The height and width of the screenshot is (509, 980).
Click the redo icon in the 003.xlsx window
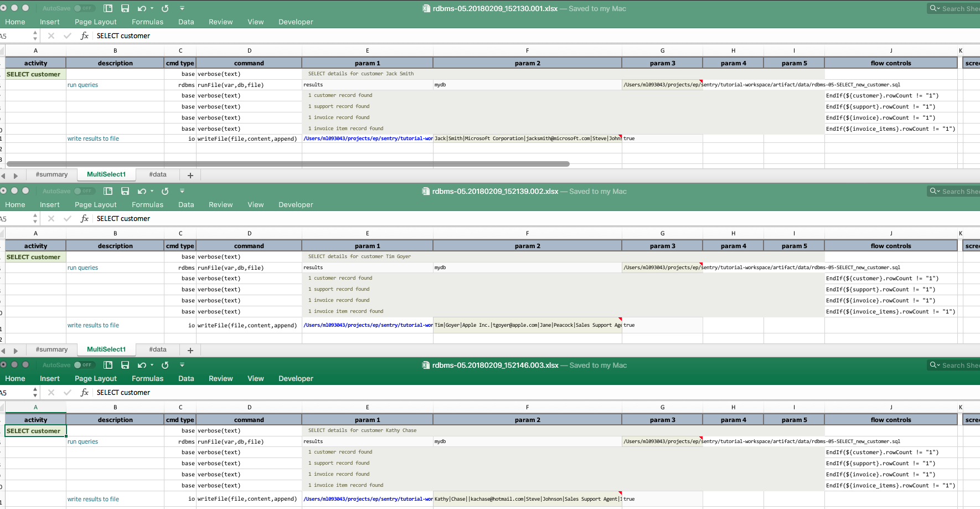[165, 365]
